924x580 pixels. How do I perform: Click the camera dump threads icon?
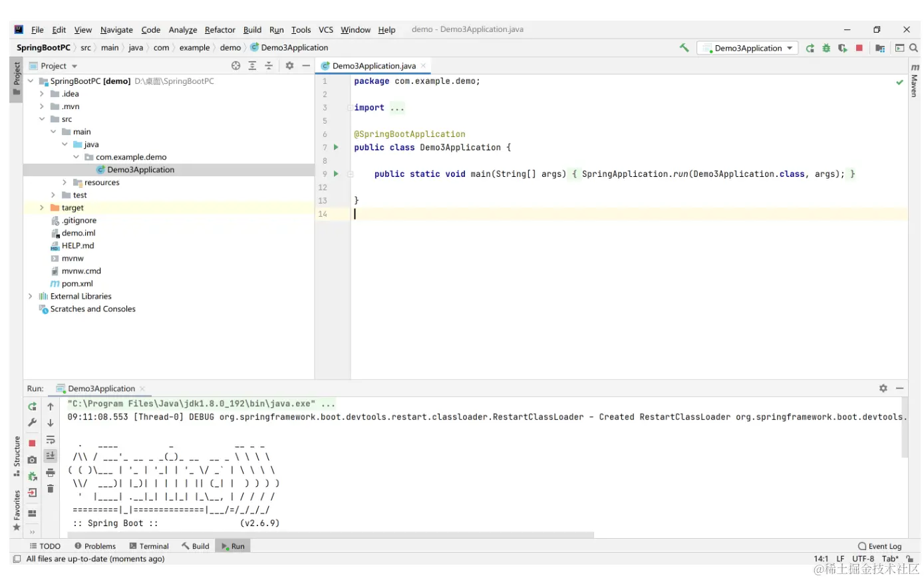(x=32, y=460)
